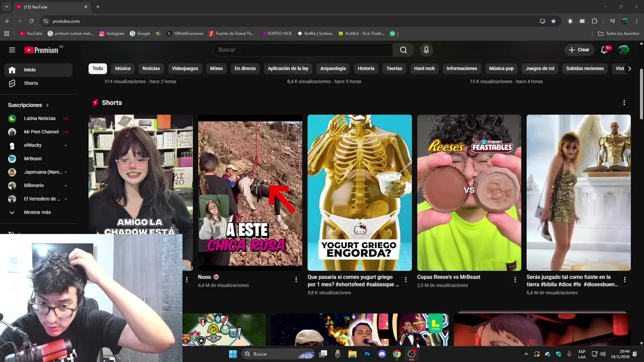
Task: Click the Windows taskbar search box
Action: tap(278, 354)
